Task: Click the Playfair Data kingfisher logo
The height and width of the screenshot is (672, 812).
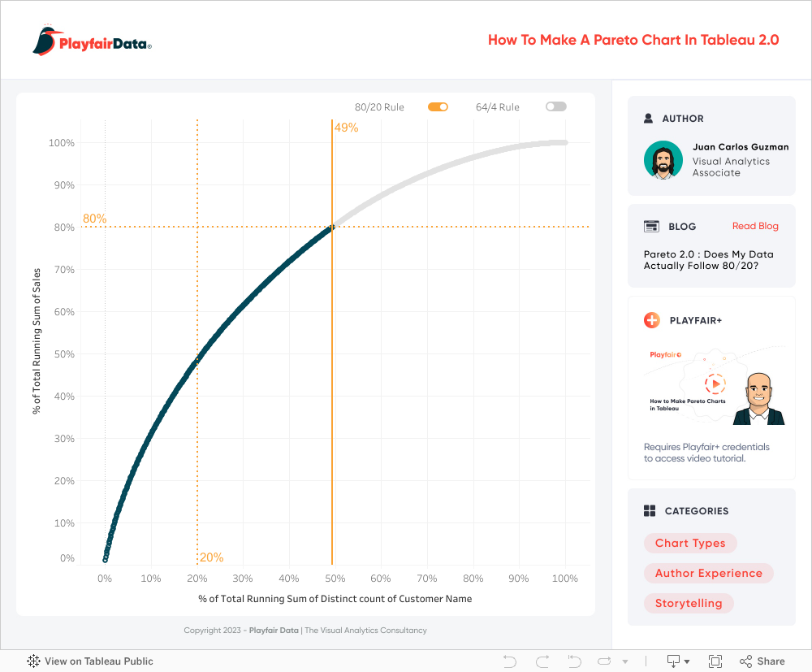Action: [x=48, y=41]
